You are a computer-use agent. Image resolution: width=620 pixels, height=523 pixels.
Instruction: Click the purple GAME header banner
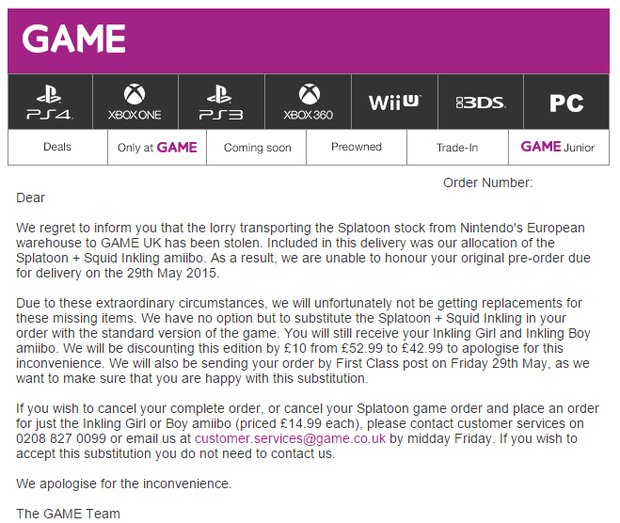pos(400,40)
